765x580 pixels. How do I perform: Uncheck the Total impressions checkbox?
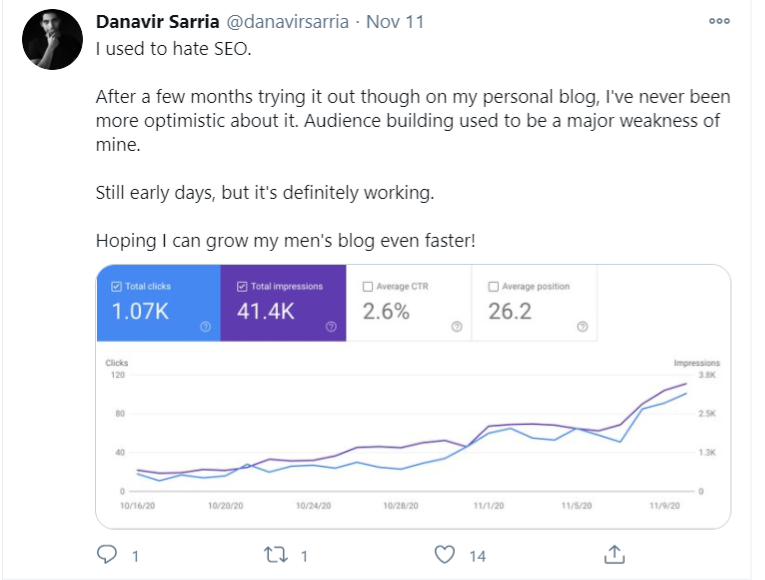pyautogui.click(x=242, y=287)
